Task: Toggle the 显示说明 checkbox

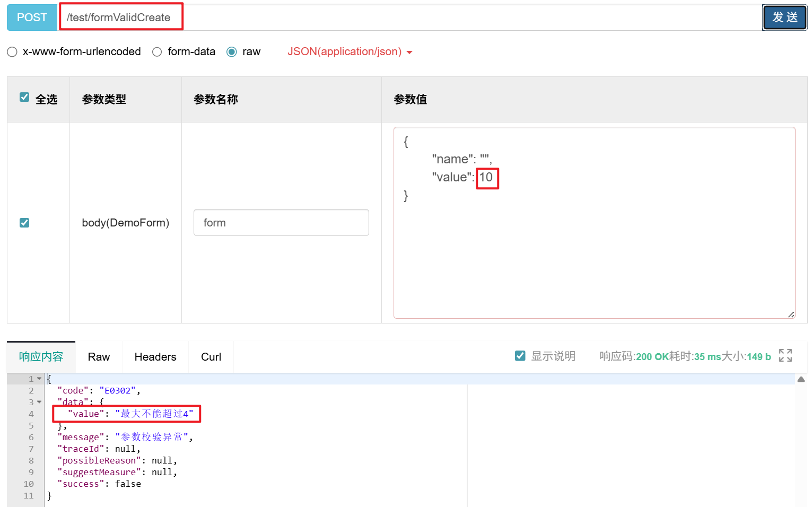Action: [520, 356]
